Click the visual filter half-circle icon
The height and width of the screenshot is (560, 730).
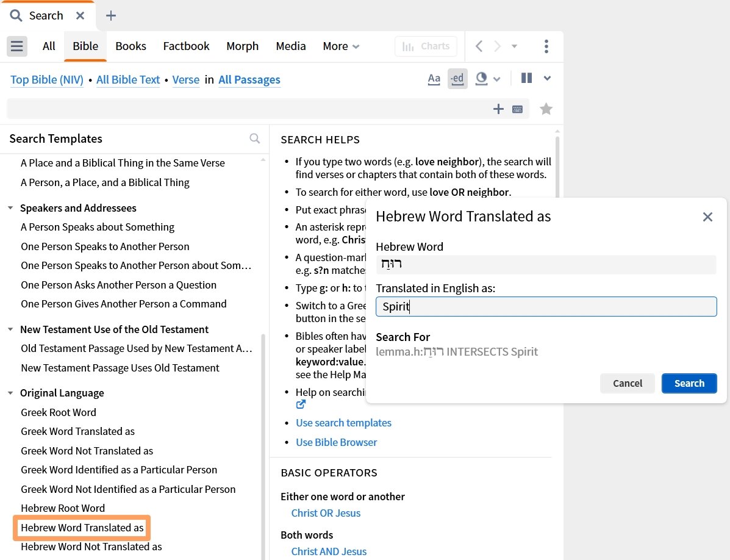(x=481, y=79)
